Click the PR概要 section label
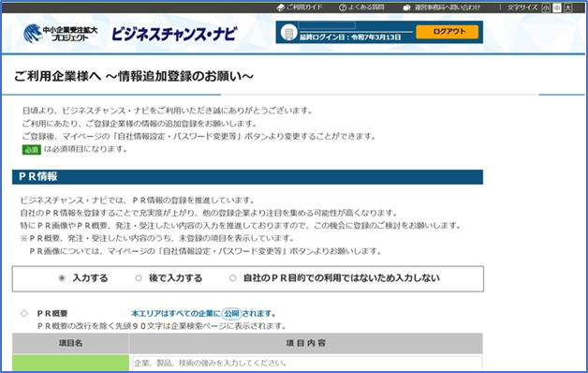This screenshot has width=588, height=373. [x=52, y=313]
